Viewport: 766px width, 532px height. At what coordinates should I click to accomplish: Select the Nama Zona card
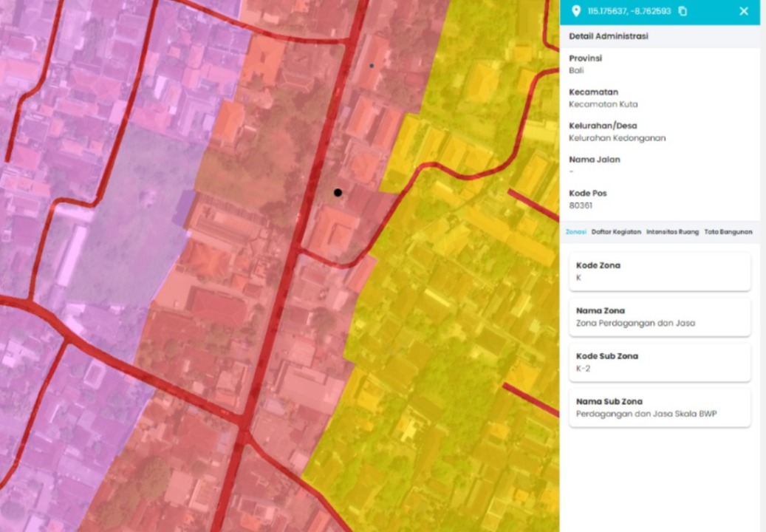[x=660, y=317]
